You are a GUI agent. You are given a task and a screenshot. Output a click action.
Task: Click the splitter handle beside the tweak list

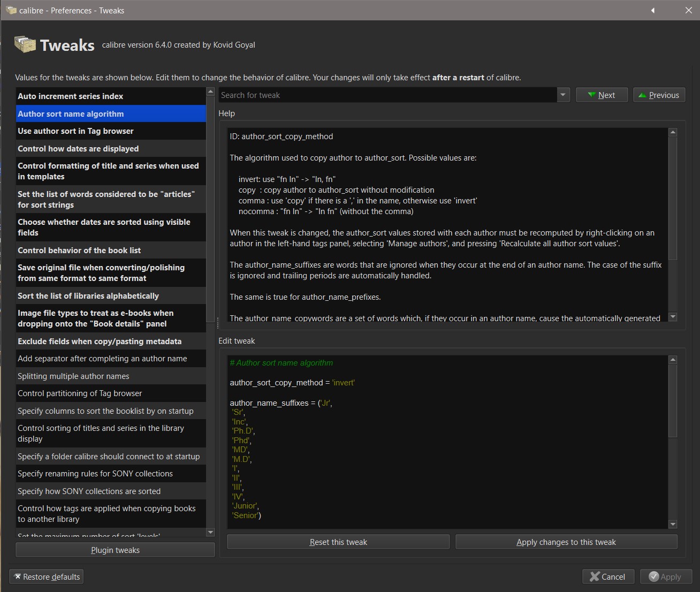217,322
